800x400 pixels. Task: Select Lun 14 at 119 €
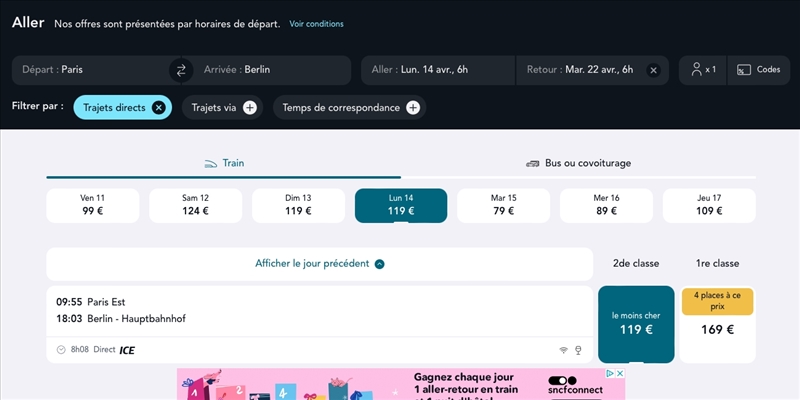coord(401,206)
